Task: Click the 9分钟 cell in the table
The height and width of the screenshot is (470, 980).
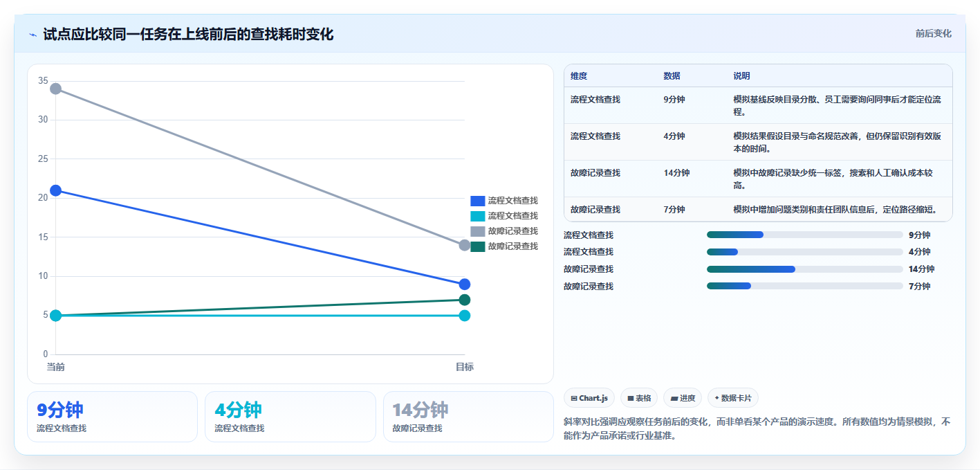Action: (x=674, y=100)
